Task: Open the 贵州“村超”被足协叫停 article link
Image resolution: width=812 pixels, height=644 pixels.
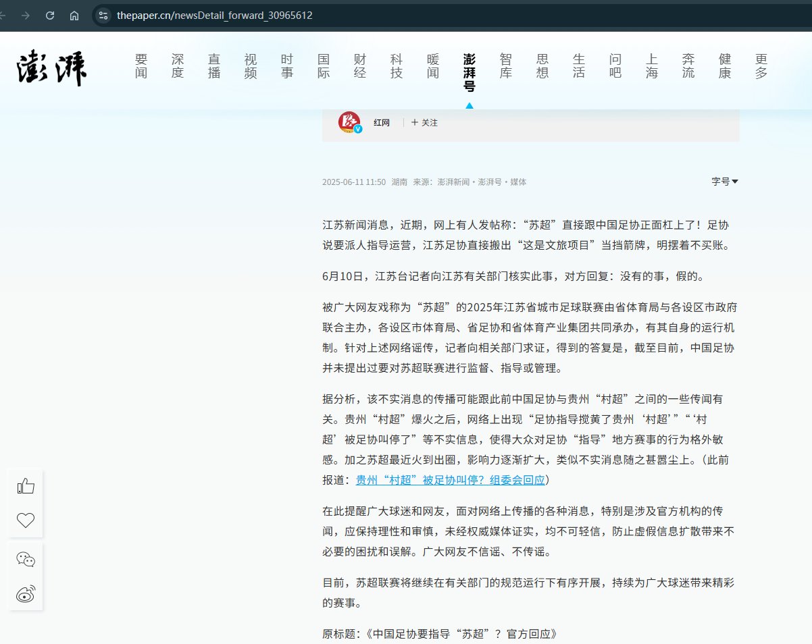Action: coord(451,481)
